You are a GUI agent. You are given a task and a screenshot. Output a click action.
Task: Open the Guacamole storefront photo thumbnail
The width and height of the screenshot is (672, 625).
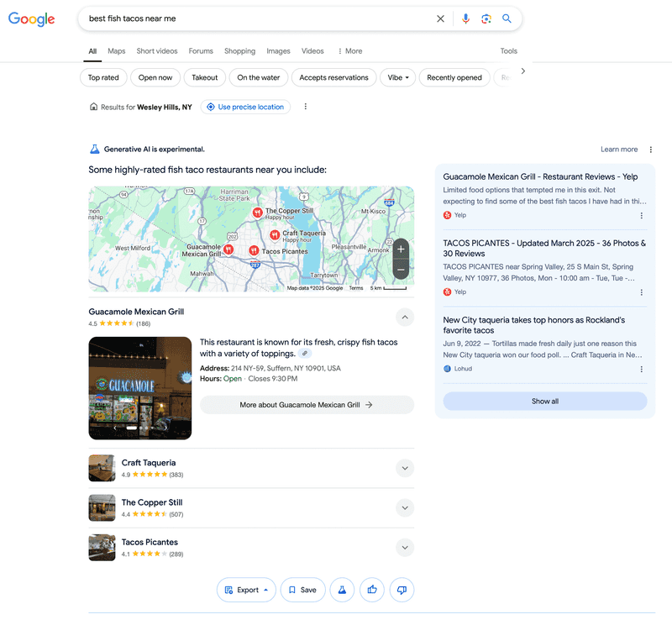coord(139,388)
